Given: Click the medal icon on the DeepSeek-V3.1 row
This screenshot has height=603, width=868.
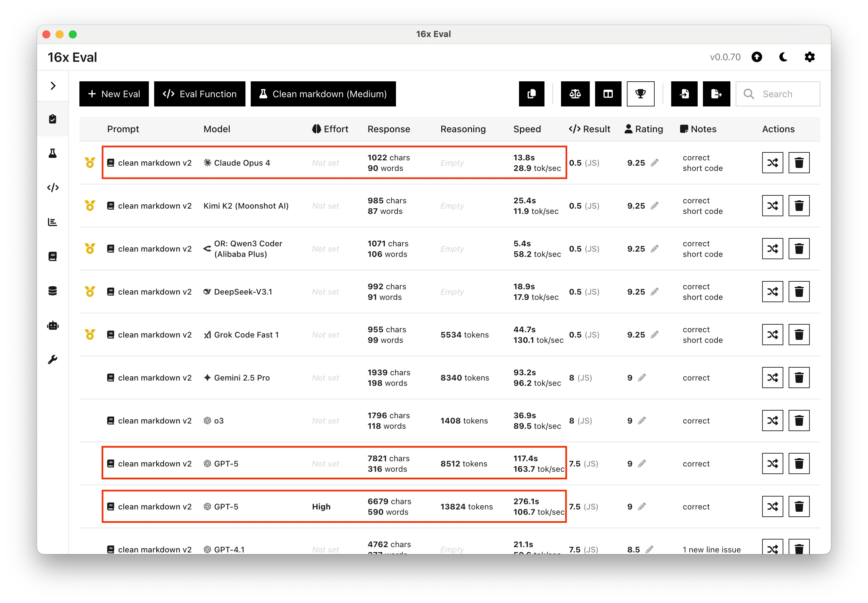Looking at the screenshot, I should point(90,292).
